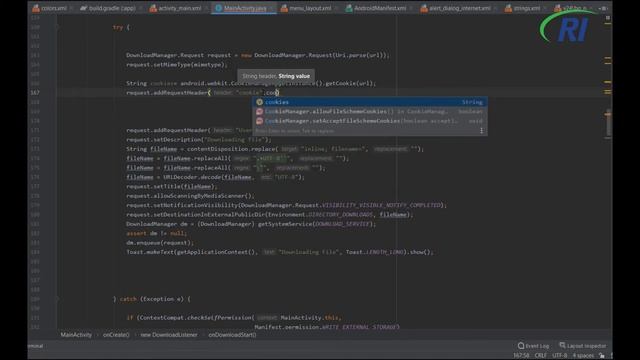Screen dimensions: 640x360
Task: Click the editor vertical scrollbar thumb
Action: coord(608,122)
